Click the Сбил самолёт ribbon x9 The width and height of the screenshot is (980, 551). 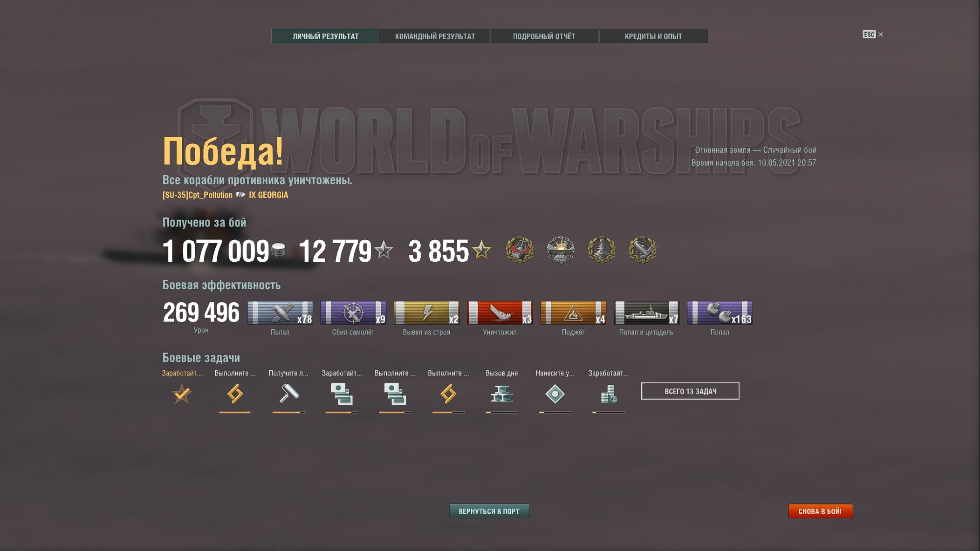click(353, 313)
